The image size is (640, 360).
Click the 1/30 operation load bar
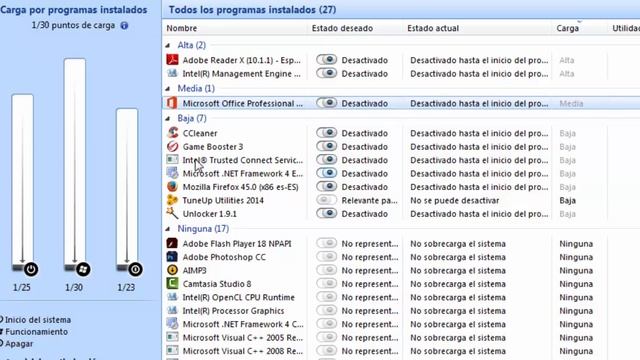click(x=75, y=165)
